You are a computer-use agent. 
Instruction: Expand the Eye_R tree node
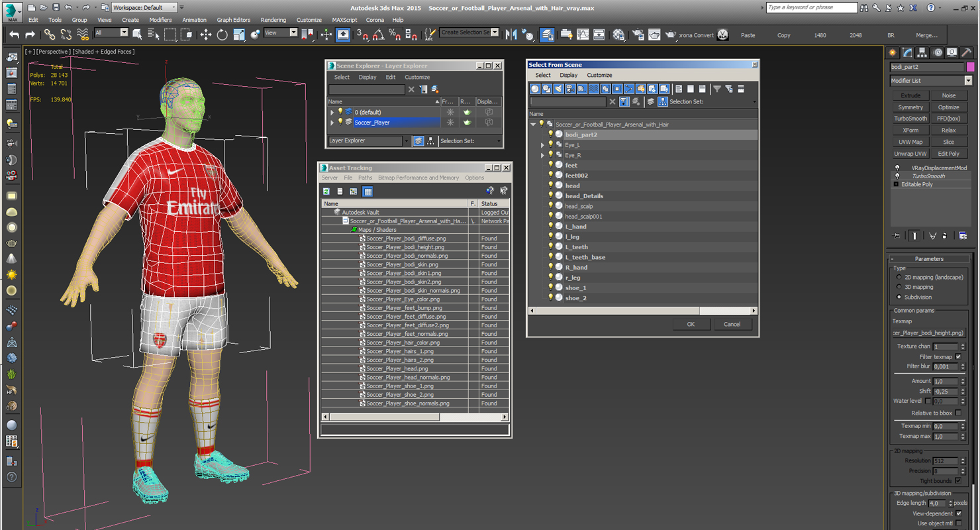(542, 156)
